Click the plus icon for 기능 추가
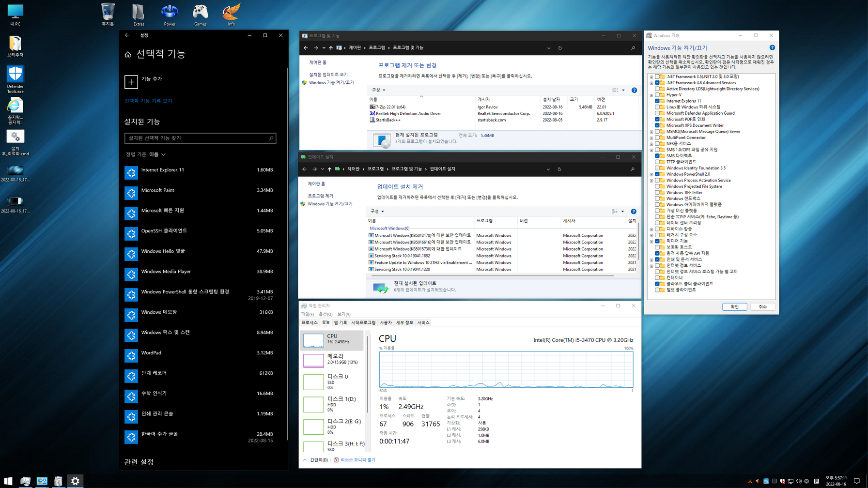The height and width of the screenshot is (488, 868). (x=131, y=82)
